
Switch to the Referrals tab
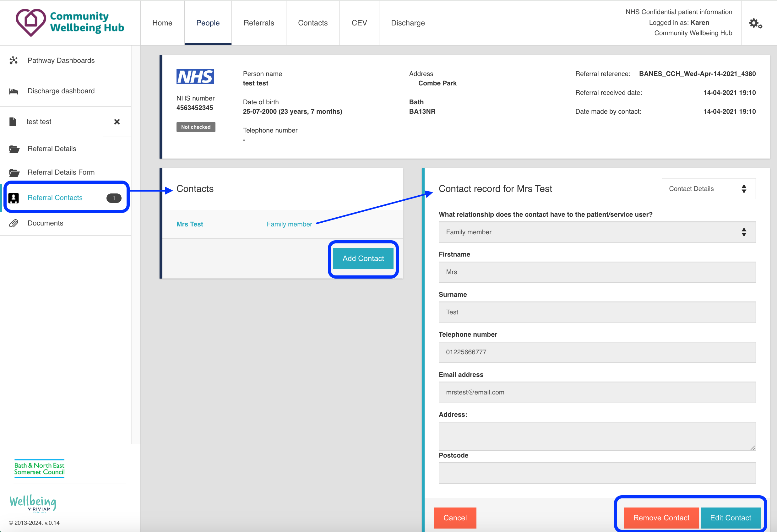pos(258,22)
